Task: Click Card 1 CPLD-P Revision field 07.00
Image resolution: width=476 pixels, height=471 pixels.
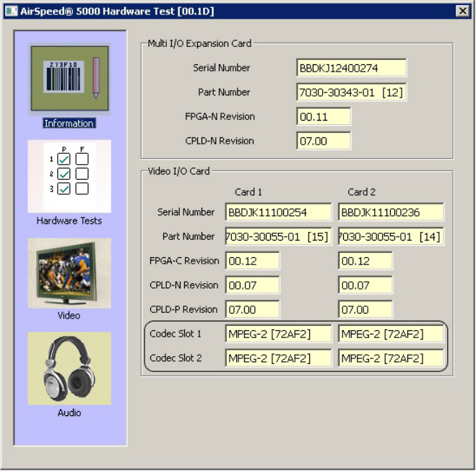Action: click(x=252, y=309)
